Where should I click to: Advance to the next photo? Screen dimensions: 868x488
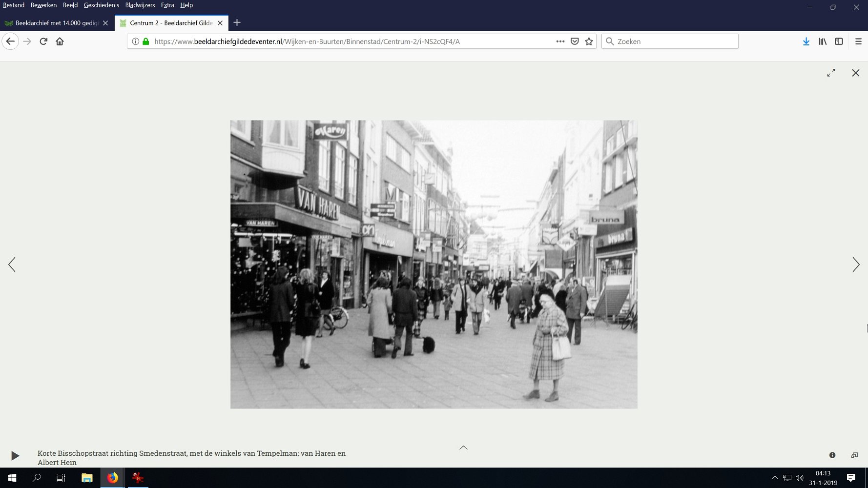pos(856,264)
